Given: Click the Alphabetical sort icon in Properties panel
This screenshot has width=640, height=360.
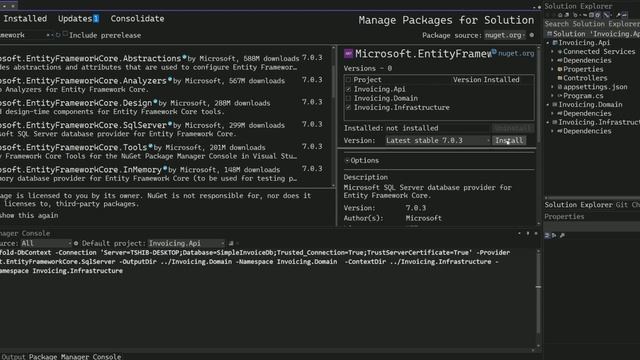Looking at the screenshot, I should tap(554, 236).
